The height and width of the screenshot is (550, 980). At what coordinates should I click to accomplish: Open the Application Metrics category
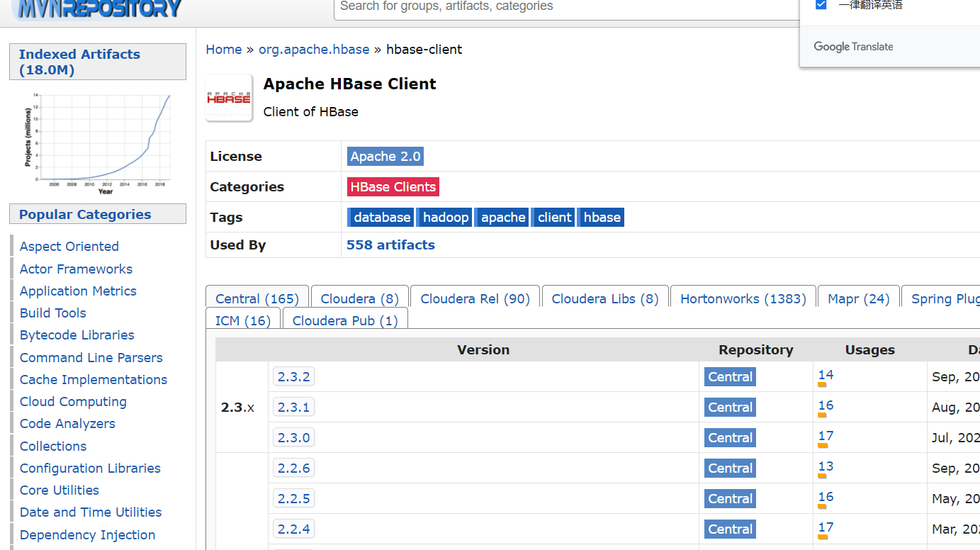78,291
